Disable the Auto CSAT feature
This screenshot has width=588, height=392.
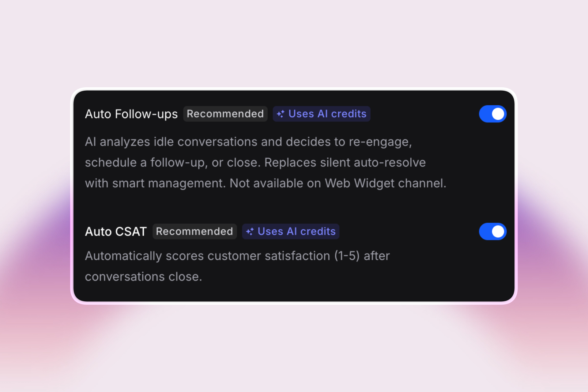tap(492, 232)
